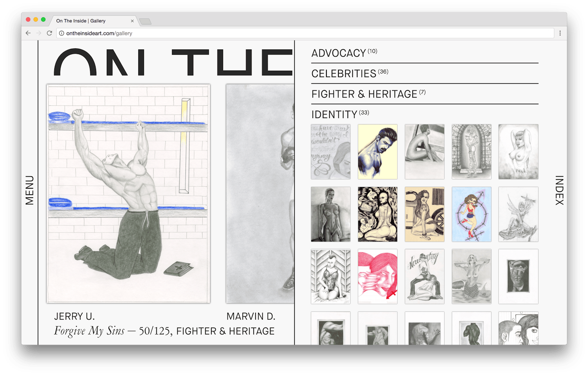Click the MARVIN D. artist name

[251, 316]
